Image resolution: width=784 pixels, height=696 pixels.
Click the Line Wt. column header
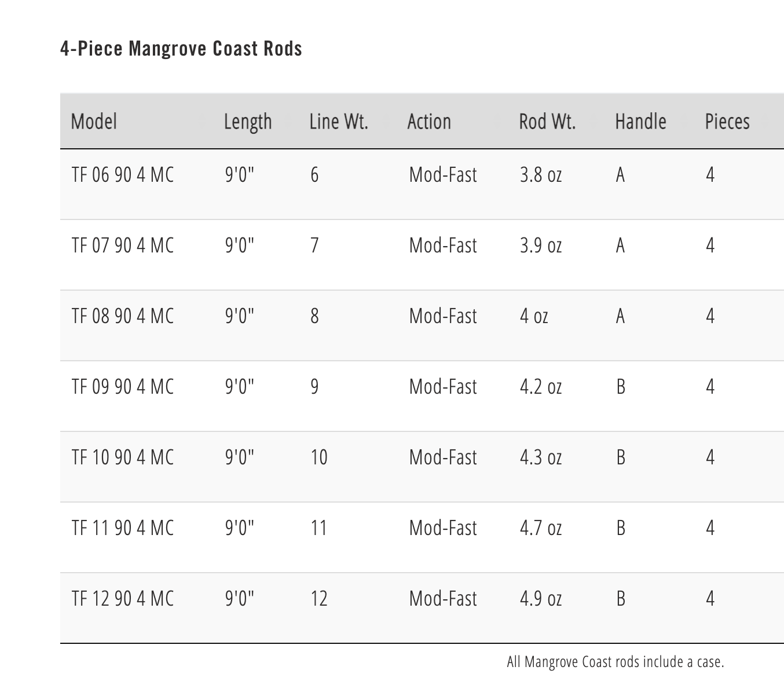point(339,122)
